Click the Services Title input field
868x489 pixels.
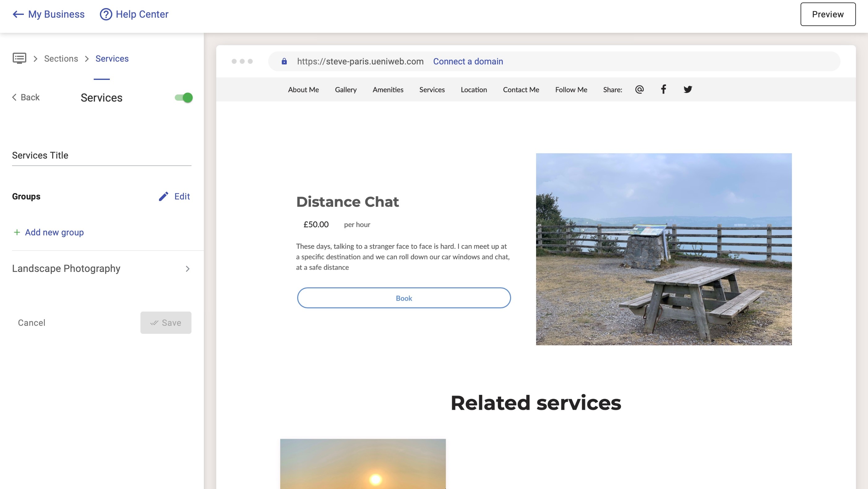tap(101, 155)
